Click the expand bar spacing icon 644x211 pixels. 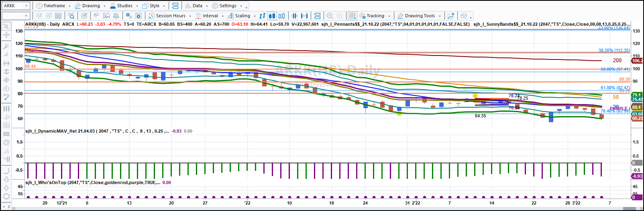(x=304, y=16)
